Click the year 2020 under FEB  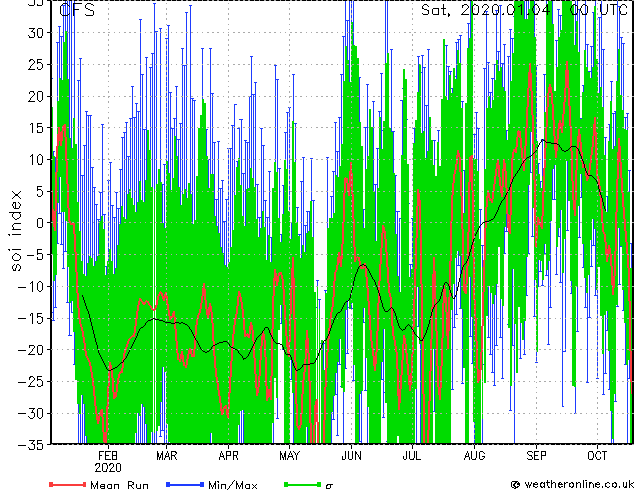108,468
